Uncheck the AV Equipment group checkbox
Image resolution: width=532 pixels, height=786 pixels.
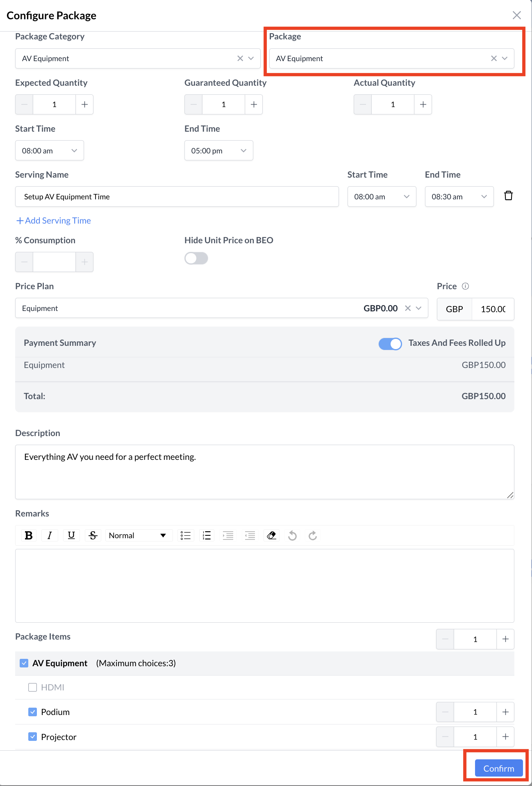(x=24, y=663)
